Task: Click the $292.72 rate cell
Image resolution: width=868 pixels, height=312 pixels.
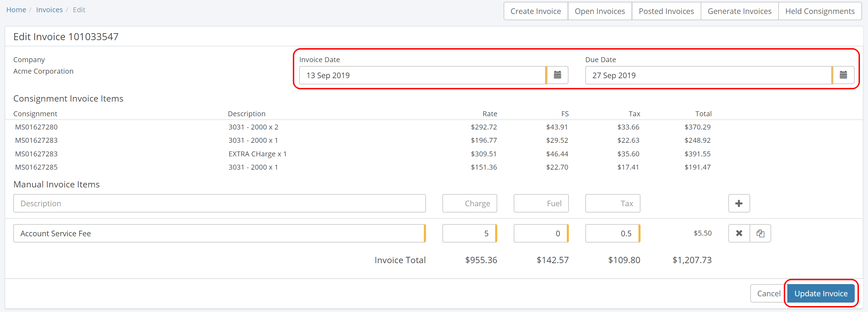Action: pyautogui.click(x=484, y=127)
